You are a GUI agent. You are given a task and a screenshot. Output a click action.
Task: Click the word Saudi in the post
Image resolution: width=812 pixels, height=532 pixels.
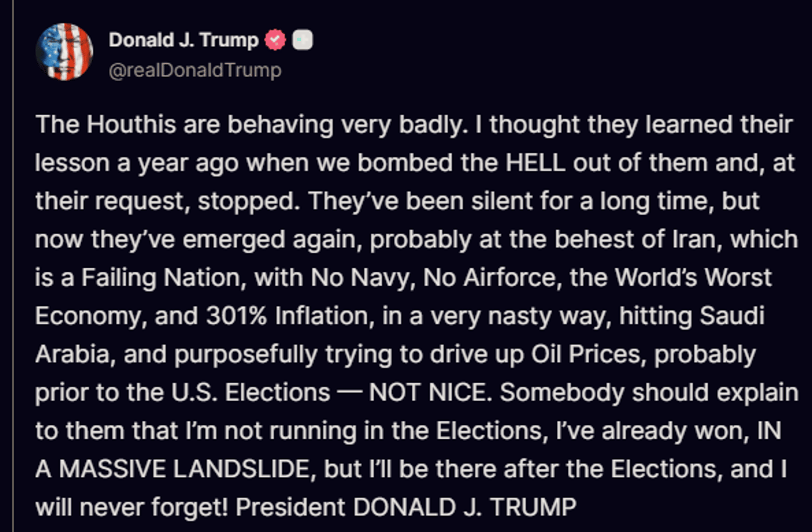point(732,316)
